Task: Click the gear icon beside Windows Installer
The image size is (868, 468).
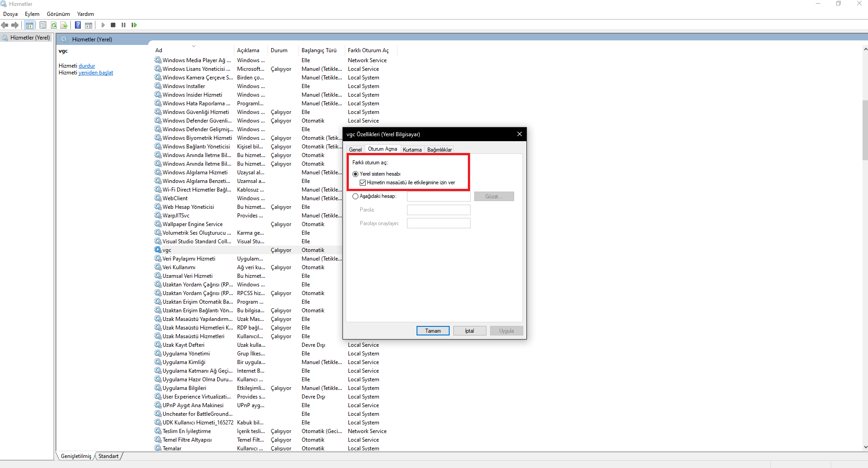Action: (158, 86)
